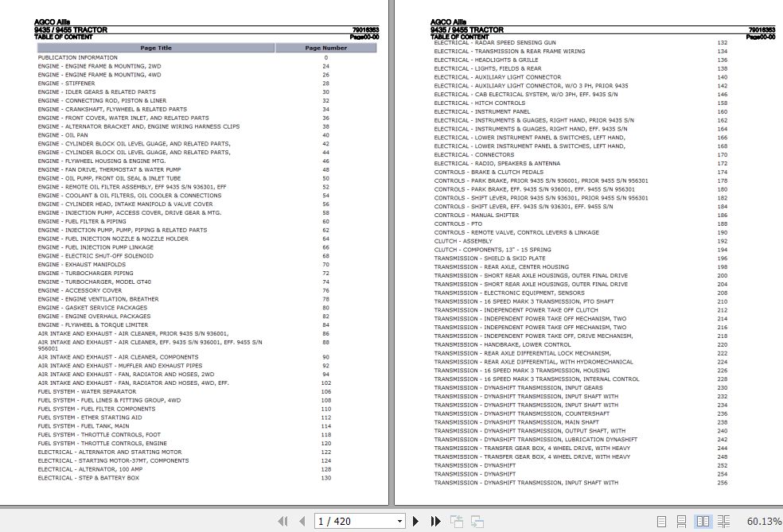The width and height of the screenshot is (783, 532).
Task: Click the Page Title column header
Action: point(156,48)
